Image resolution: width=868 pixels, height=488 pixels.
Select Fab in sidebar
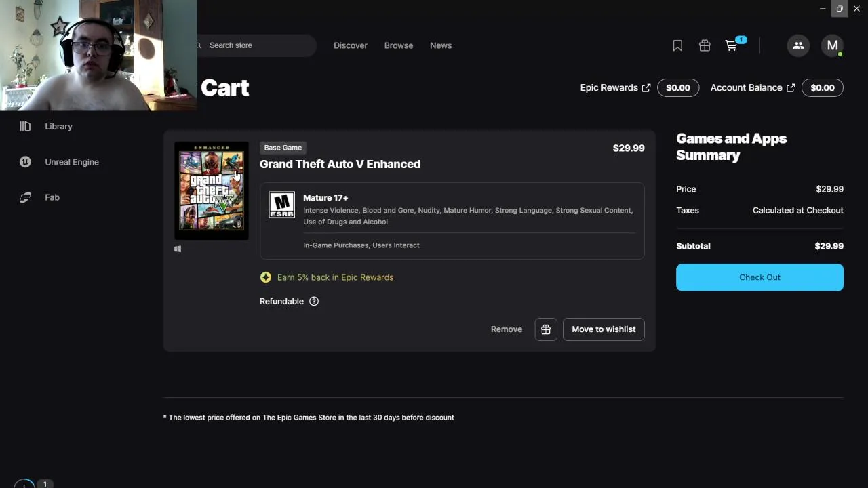52,197
